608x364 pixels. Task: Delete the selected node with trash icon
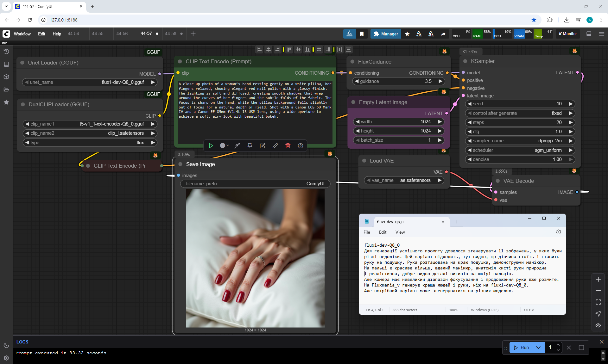click(288, 146)
